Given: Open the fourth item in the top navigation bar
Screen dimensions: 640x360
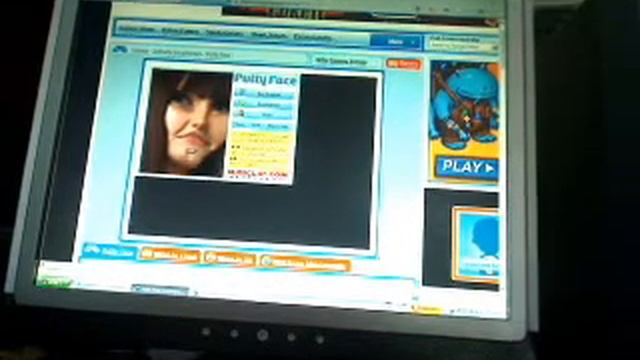Looking at the screenshot, I should [269, 36].
